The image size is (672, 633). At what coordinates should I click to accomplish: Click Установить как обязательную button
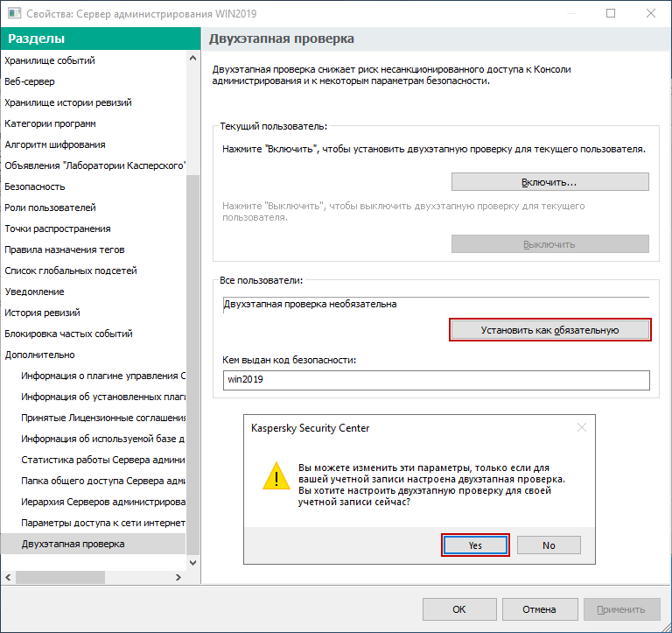pyautogui.click(x=549, y=330)
